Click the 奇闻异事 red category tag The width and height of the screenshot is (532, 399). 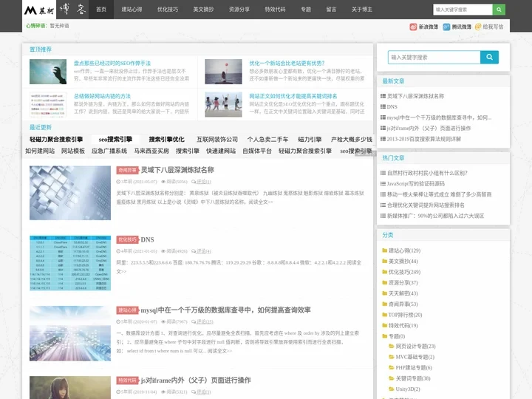[128, 170]
